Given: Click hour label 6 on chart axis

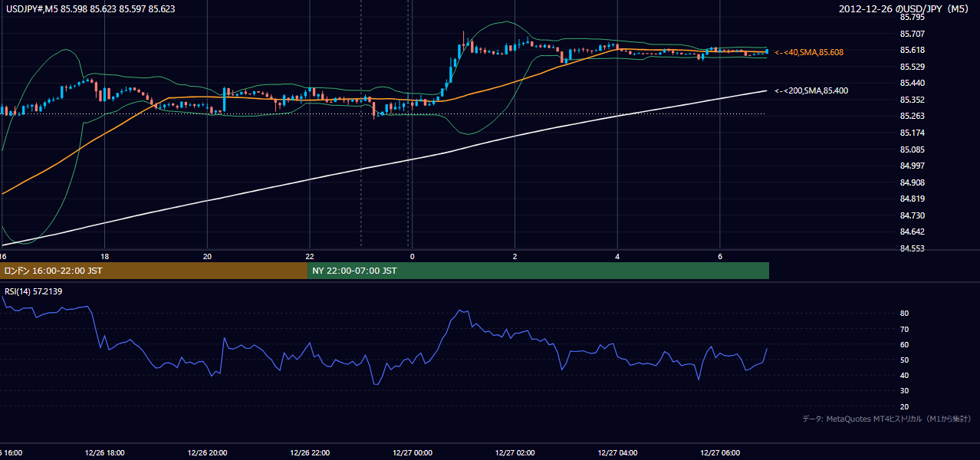Looking at the screenshot, I should 719,256.
